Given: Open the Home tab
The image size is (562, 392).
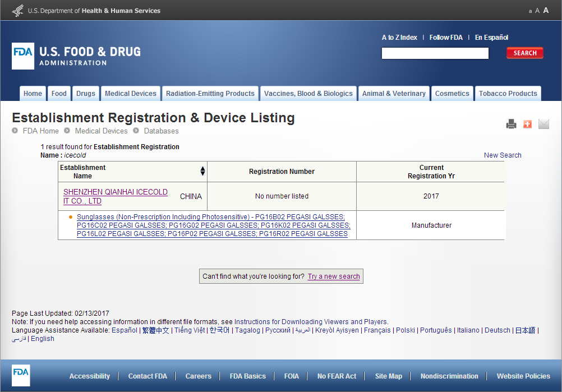Looking at the screenshot, I should tap(33, 94).
